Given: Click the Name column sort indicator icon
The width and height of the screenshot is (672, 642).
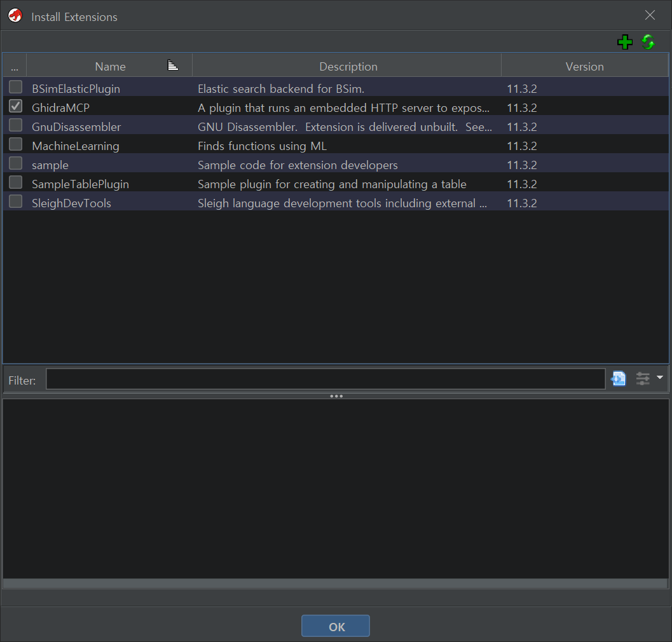Looking at the screenshot, I should click(x=172, y=65).
